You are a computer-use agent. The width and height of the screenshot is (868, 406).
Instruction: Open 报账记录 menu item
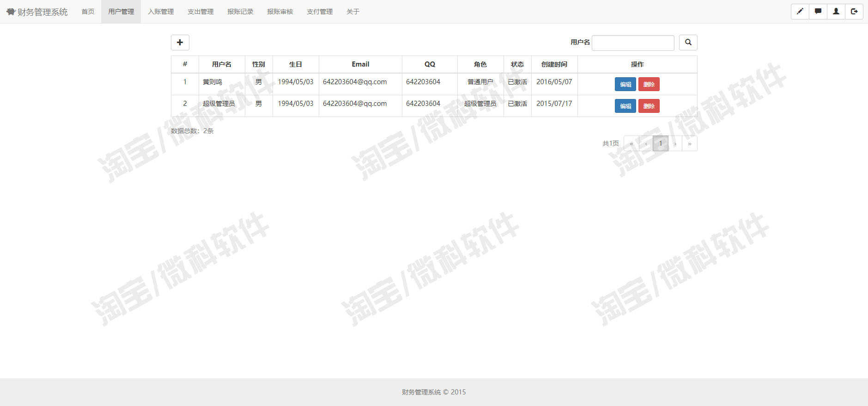[x=240, y=12]
